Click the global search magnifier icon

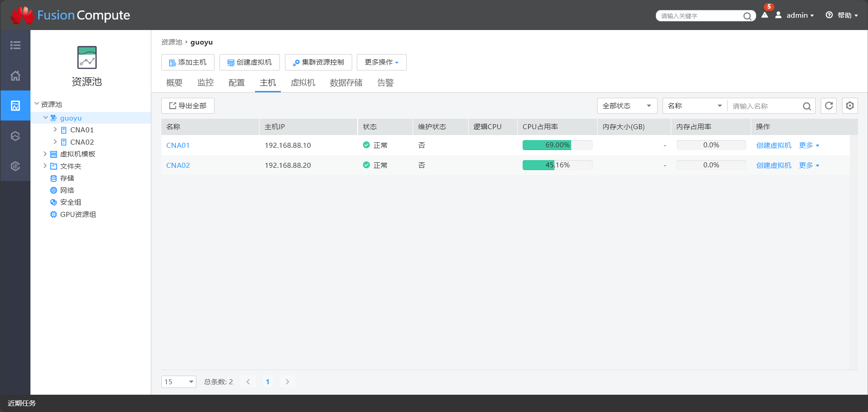pos(747,16)
